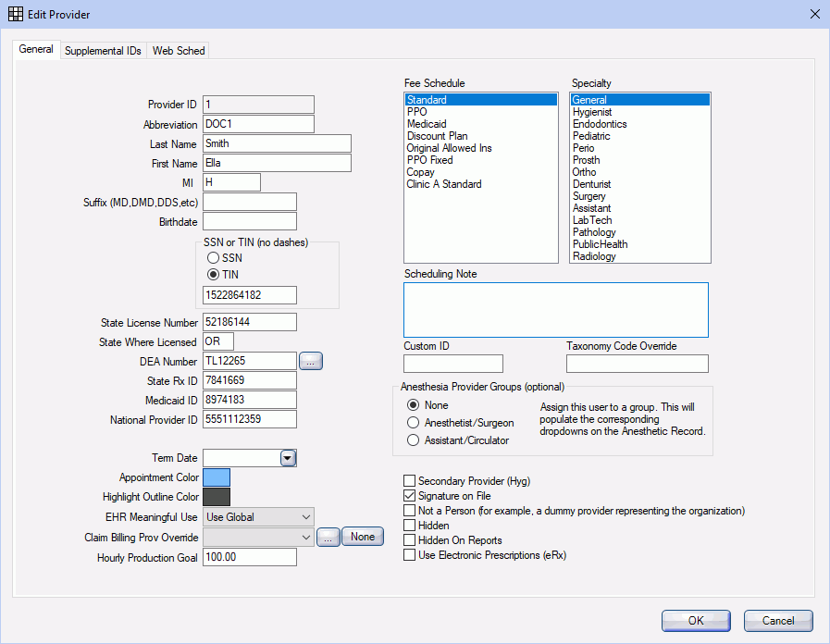
Task: Open the Term Date dropdown
Action: (x=287, y=458)
